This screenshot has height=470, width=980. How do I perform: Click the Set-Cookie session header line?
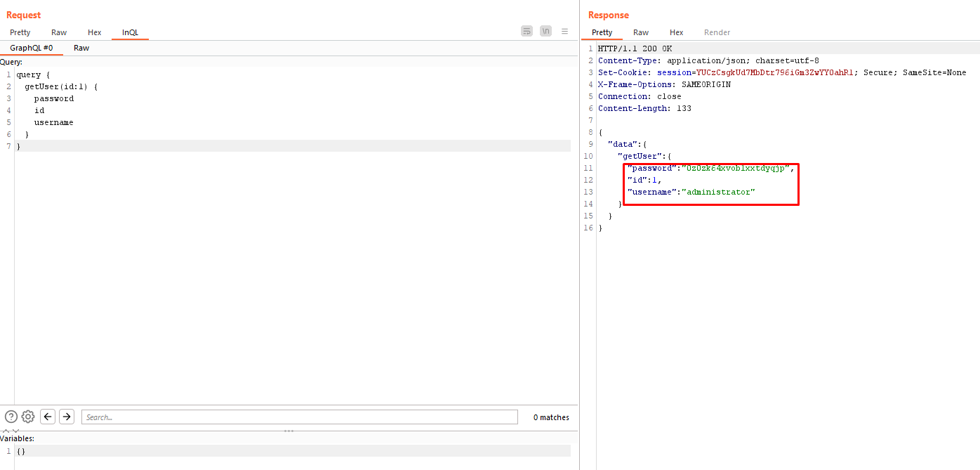pos(782,72)
